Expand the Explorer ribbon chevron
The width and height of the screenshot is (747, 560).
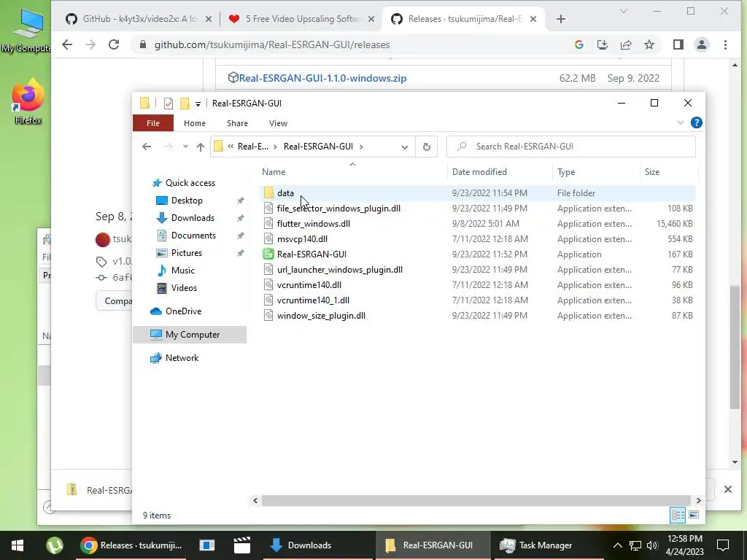tap(681, 122)
